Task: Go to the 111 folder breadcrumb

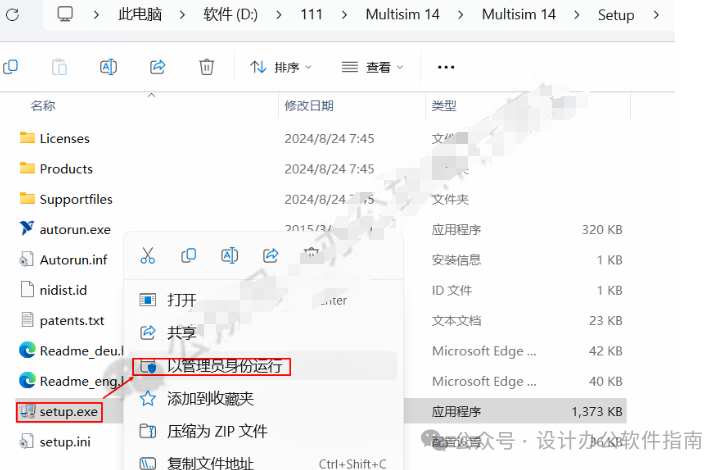Action: coord(311,15)
